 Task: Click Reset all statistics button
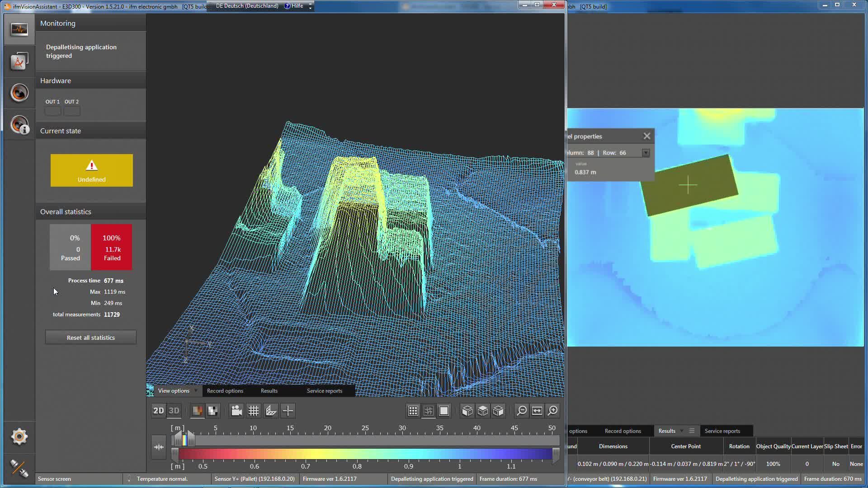pyautogui.click(x=90, y=338)
